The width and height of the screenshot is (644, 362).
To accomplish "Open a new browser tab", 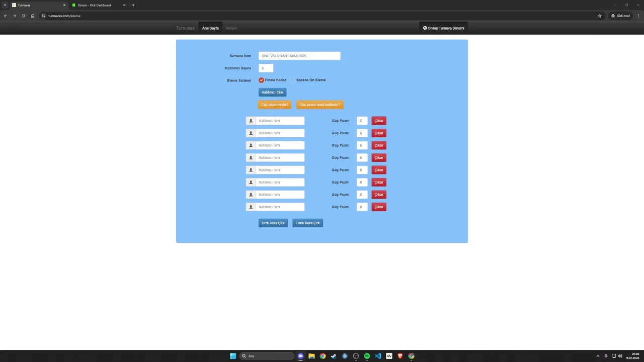I will (133, 5).
